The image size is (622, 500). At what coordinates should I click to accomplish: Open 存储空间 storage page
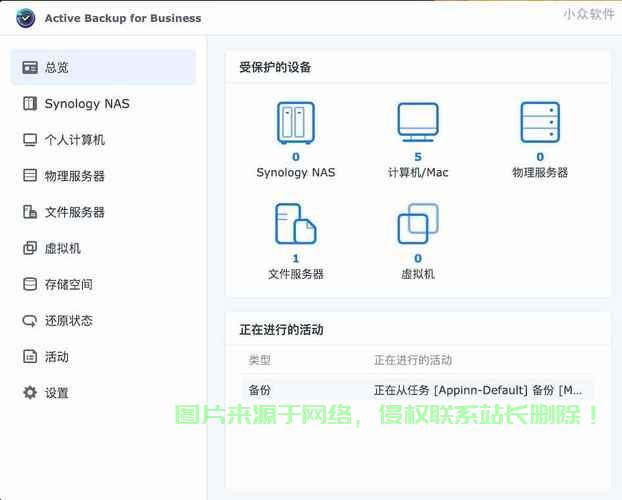(x=103, y=284)
